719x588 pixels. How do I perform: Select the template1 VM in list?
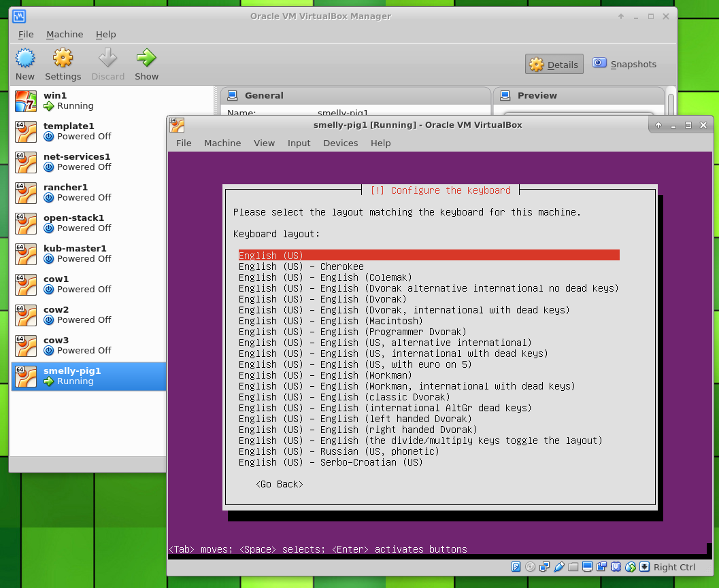pyautogui.click(x=89, y=131)
